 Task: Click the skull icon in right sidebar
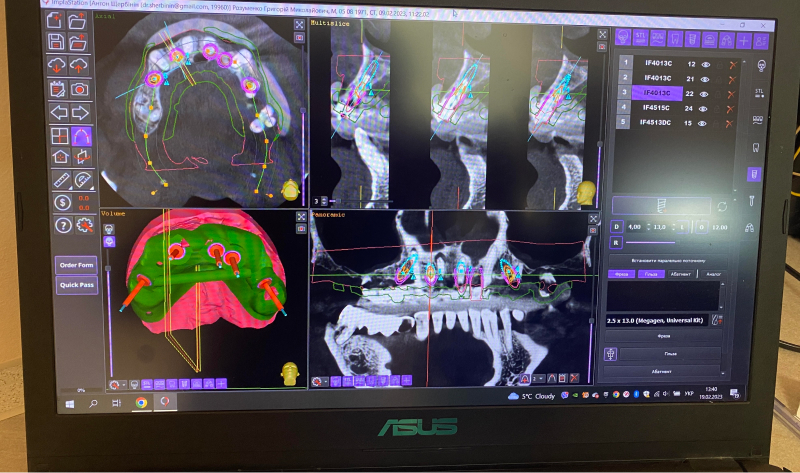(758, 66)
